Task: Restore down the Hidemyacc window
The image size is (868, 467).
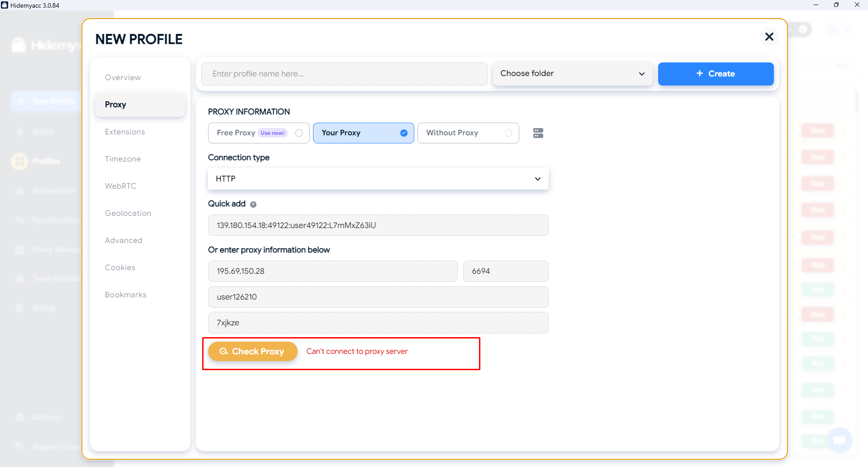Action: coord(836,5)
